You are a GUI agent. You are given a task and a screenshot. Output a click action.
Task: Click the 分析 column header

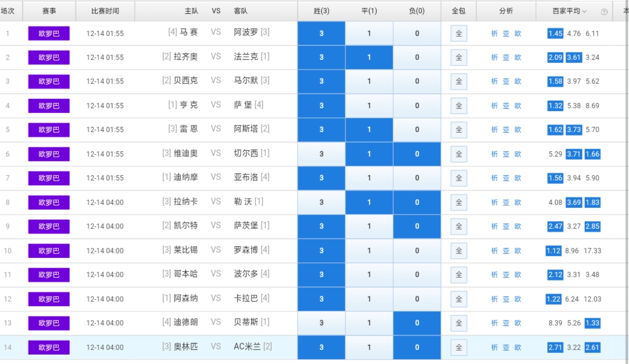(506, 11)
